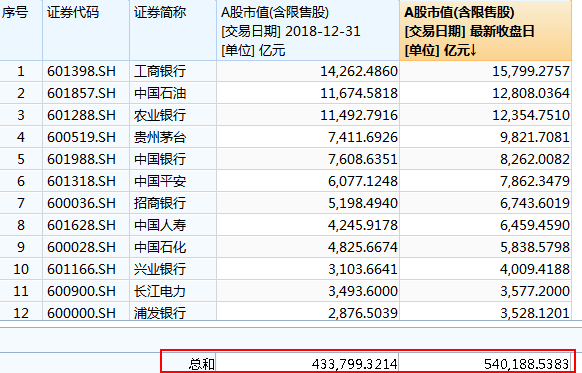Select the value 2,876.5039
Viewport: 582px width, 373px height.
click(x=363, y=313)
